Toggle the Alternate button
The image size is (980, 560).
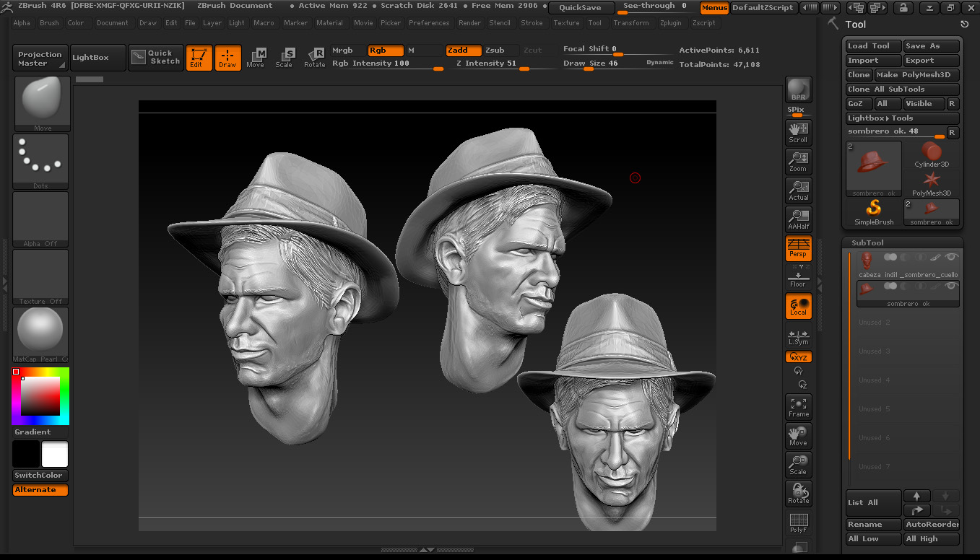click(x=40, y=490)
